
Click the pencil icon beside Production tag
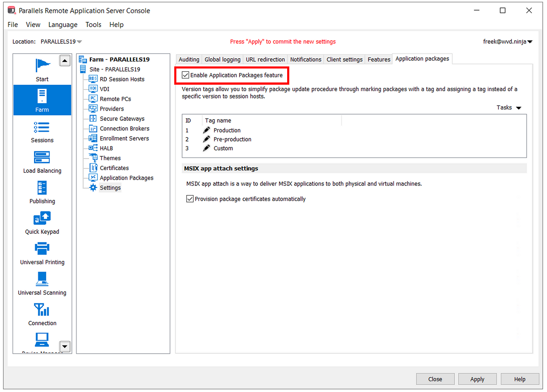[x=207, y=130]
